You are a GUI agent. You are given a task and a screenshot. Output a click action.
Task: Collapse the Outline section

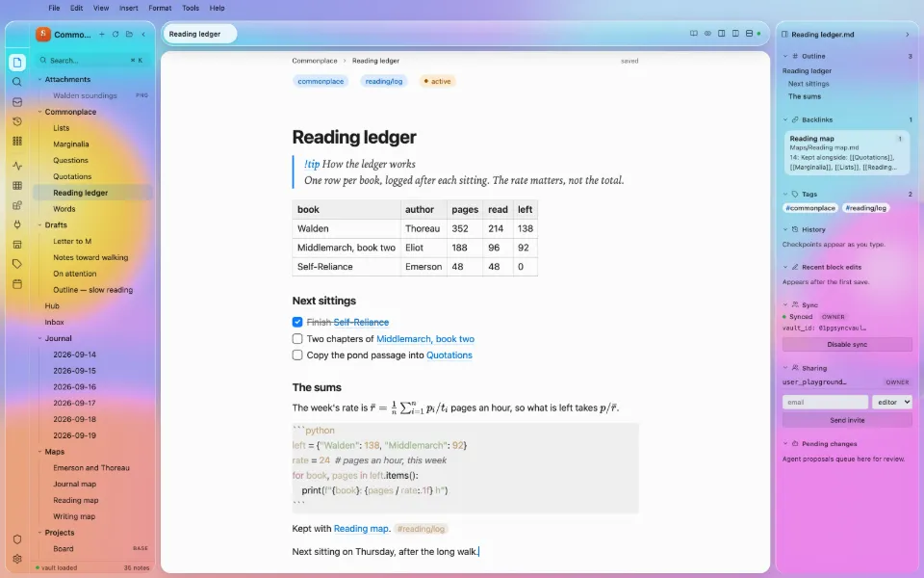click(x=785, y=56)
